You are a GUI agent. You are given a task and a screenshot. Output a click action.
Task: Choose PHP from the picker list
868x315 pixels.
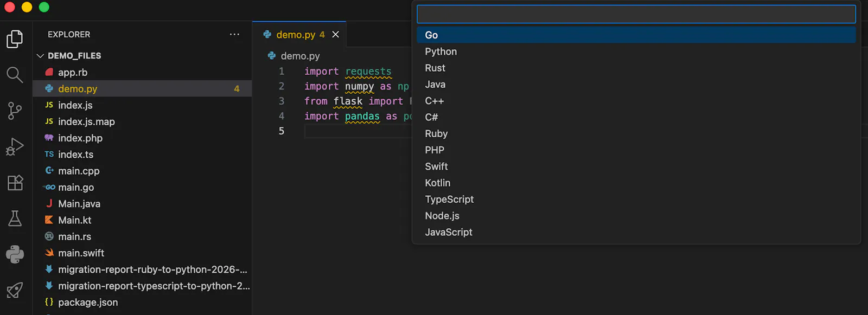[x=636, y=150]
